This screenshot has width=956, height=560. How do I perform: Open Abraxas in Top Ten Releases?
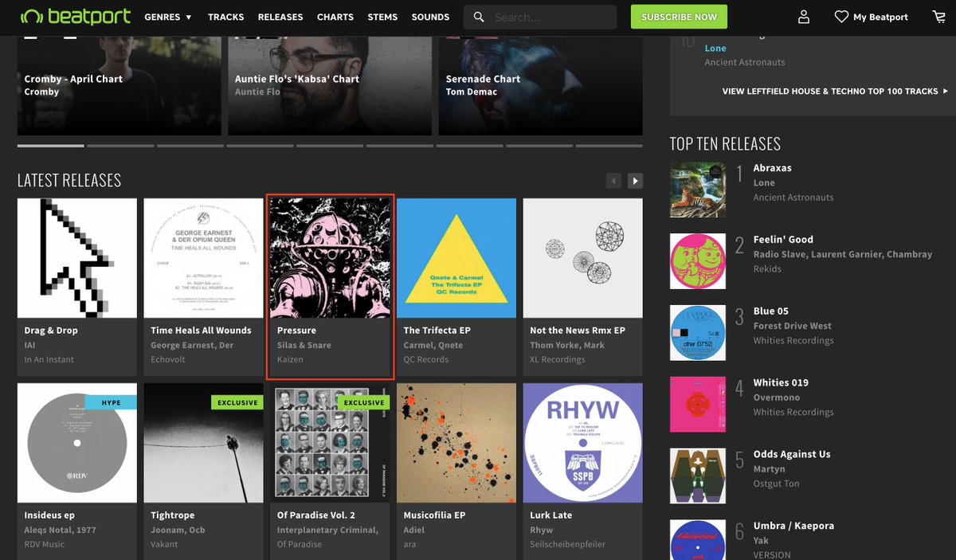pyautogui.click(x=773, y=168)
